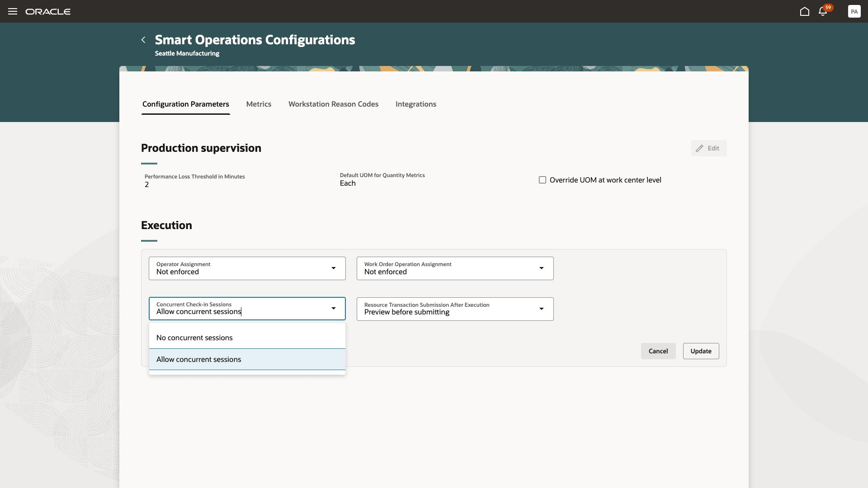Click the pencil icon in the Edit button

[699, 148]
